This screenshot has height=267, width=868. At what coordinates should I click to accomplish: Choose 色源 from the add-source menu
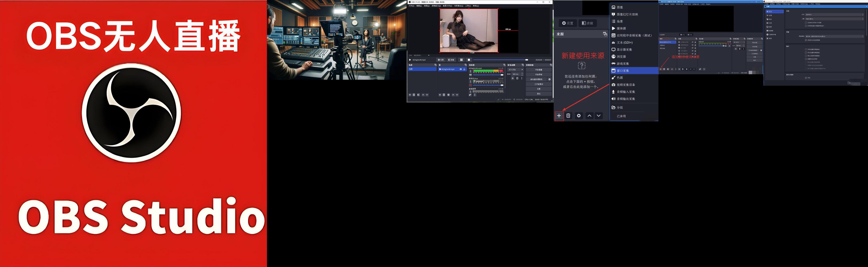pos(634,77)
